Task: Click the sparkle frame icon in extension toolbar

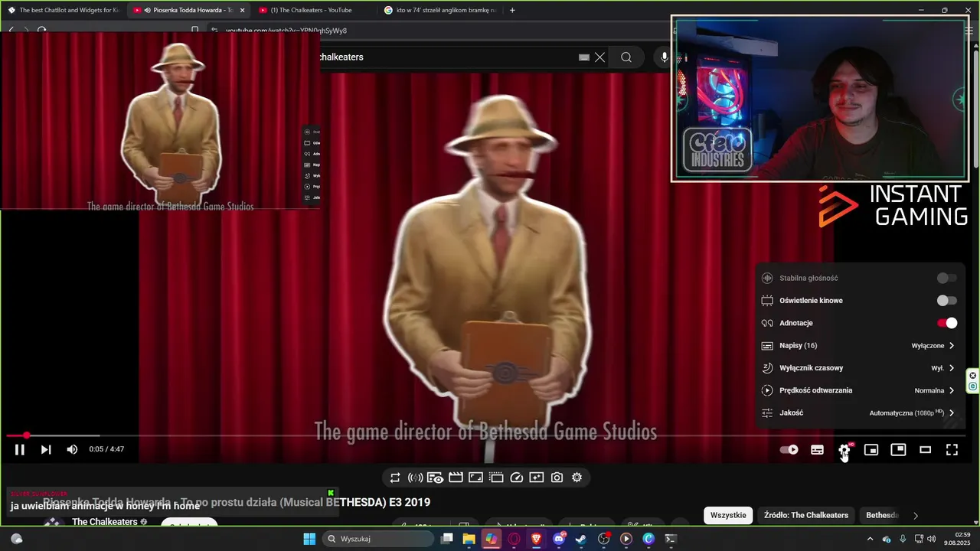Action: tap(536, 478)
